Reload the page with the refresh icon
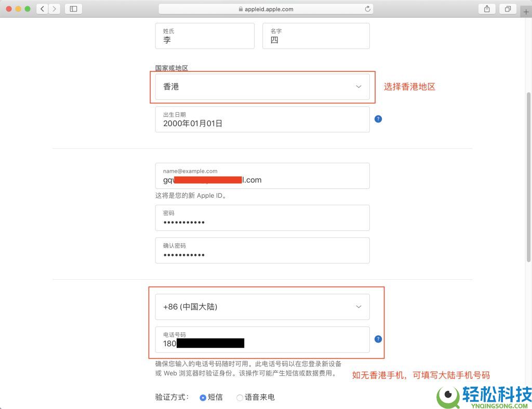The image size is (532, 409). pos(367,9)
